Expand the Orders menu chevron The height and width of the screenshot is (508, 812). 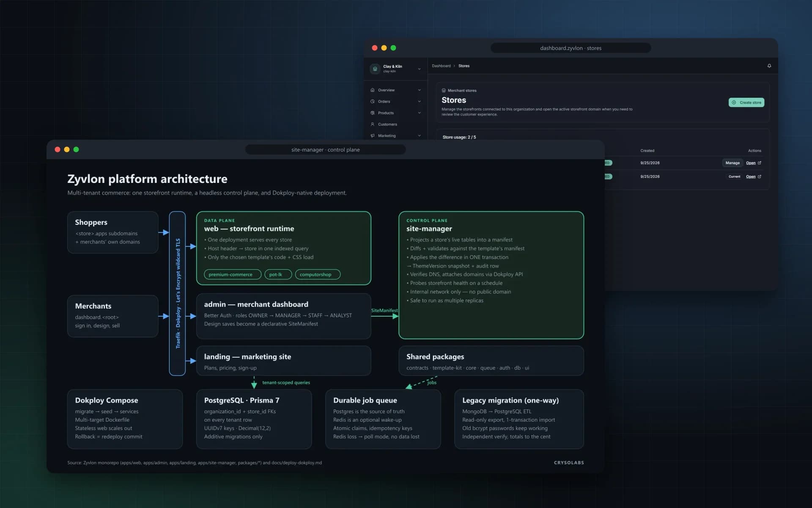419,102
